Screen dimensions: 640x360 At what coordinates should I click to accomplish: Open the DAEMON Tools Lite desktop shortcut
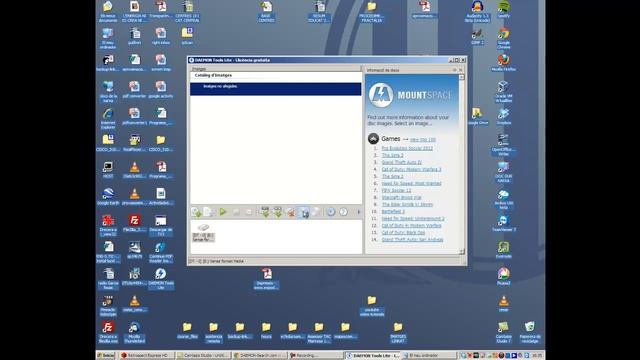point(161,279)
